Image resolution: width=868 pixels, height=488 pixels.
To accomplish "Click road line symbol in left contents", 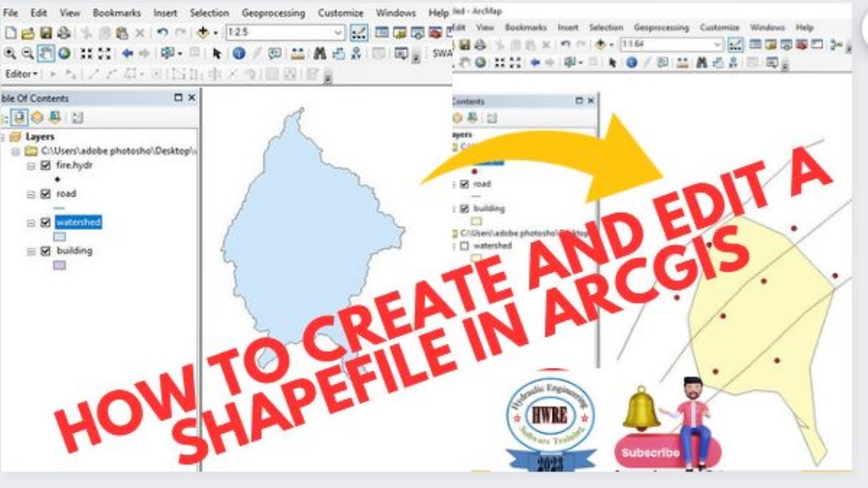I will (x=60, y=207).
